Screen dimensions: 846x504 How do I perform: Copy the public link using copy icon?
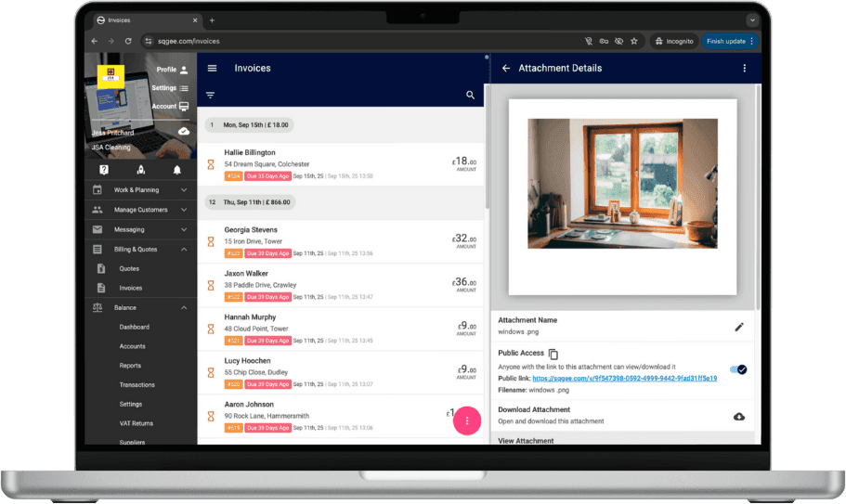553,354
